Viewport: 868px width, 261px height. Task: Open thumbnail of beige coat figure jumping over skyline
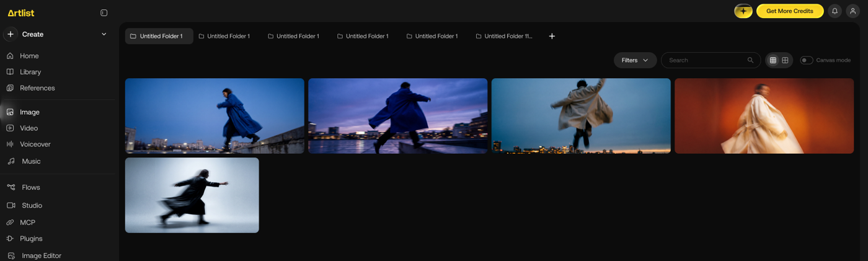(581, 116)
